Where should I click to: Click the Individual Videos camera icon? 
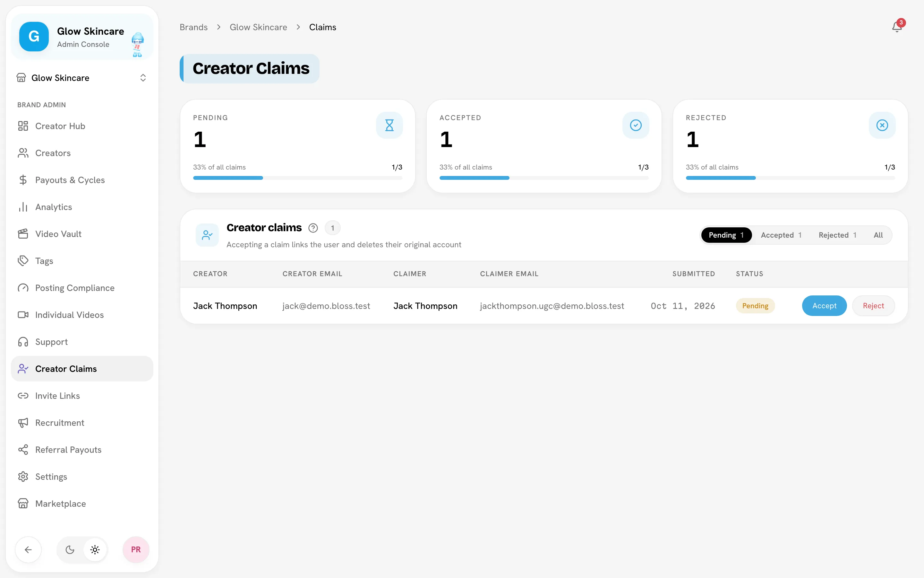click(x=23, y=315)
